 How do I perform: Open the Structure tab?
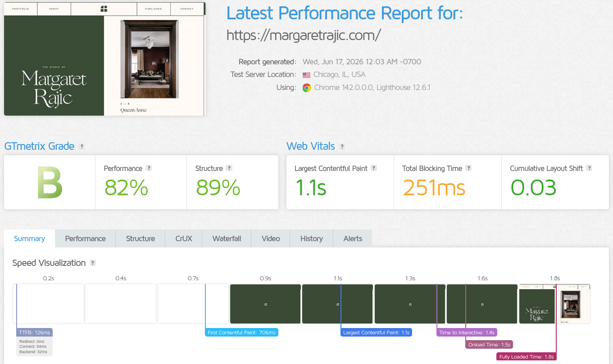coord(141,238)
